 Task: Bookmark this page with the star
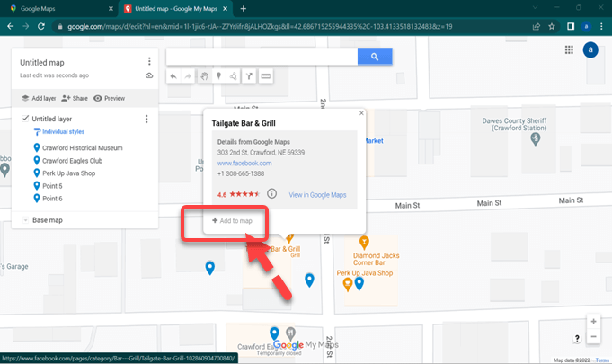point(552,27)
